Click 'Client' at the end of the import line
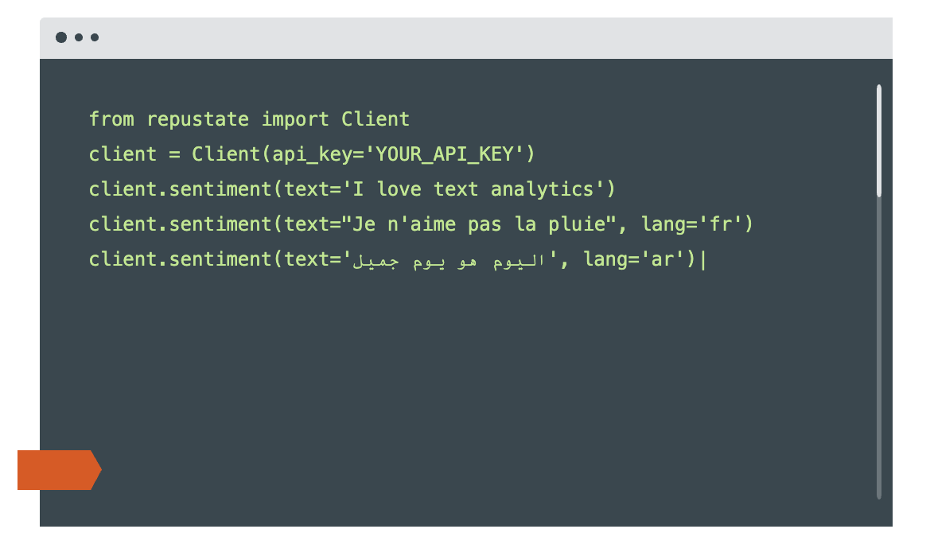Image resolution: width=934 pixels, height=560 pixels. [x=376, y=120]
